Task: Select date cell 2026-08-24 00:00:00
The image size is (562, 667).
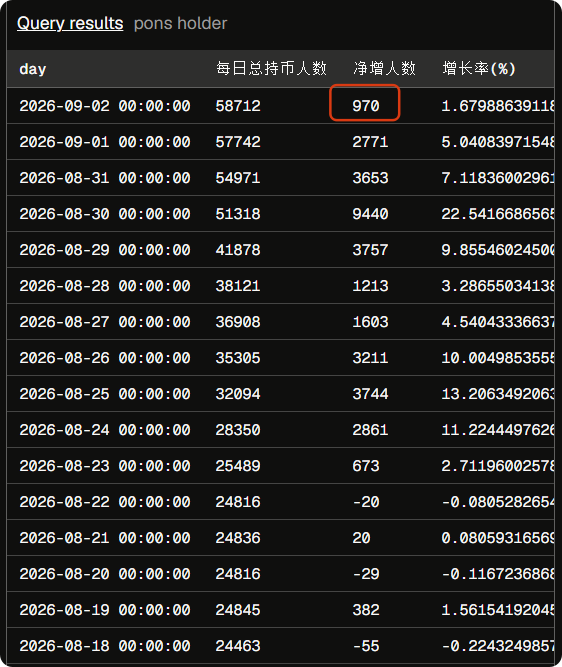Action: [105, 430]
